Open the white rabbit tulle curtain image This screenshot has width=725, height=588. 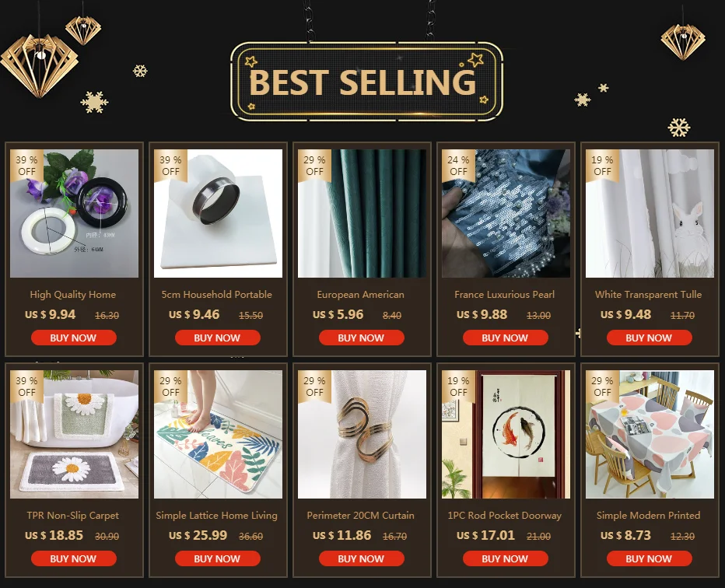click(650, 213)
